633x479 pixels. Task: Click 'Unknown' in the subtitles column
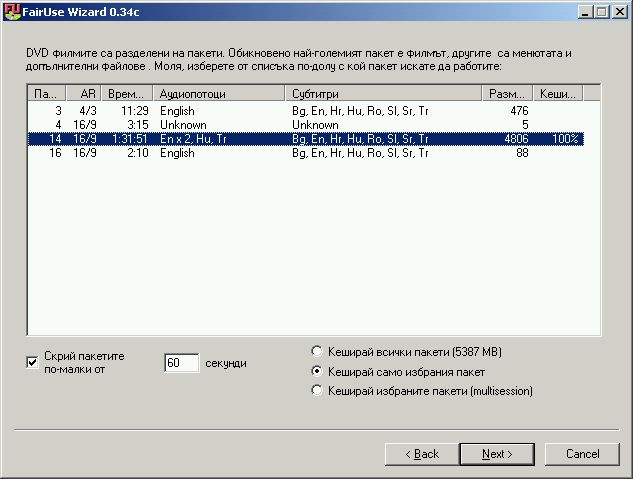pos(315,125)
